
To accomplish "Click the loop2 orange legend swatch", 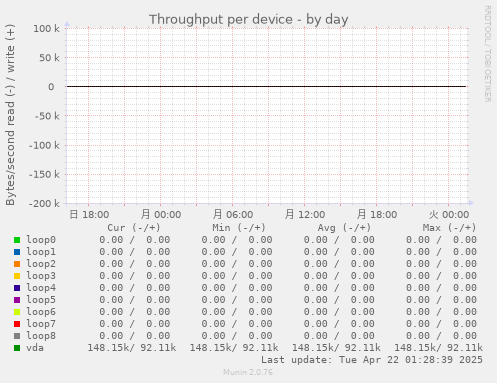I will (x=17, y=264).
